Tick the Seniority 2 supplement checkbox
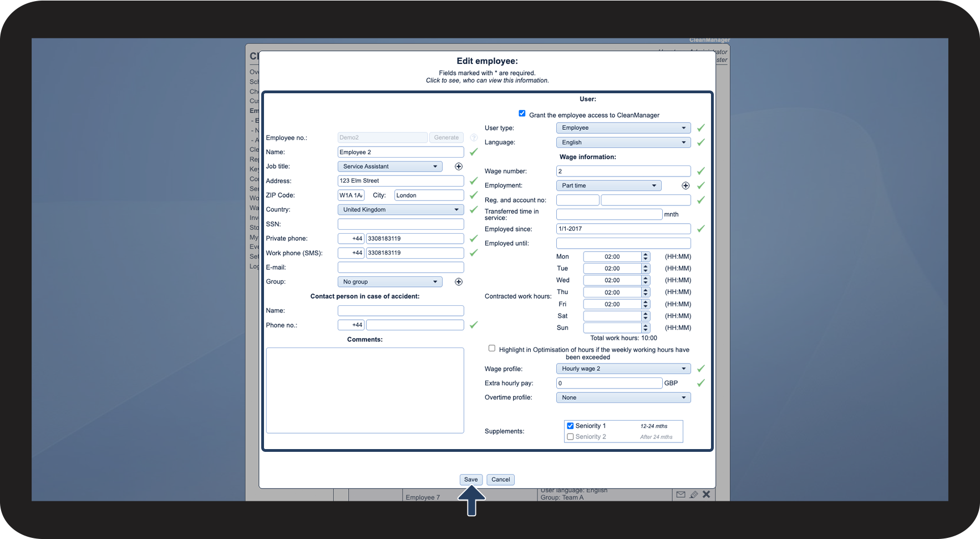The image size is (980, 539). (x=570, y=437)
